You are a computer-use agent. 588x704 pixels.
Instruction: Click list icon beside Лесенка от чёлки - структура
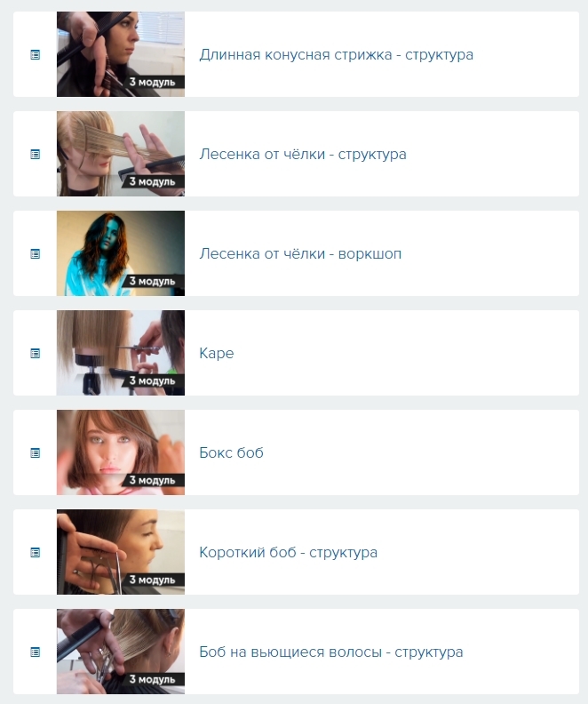tap(35, 155)
